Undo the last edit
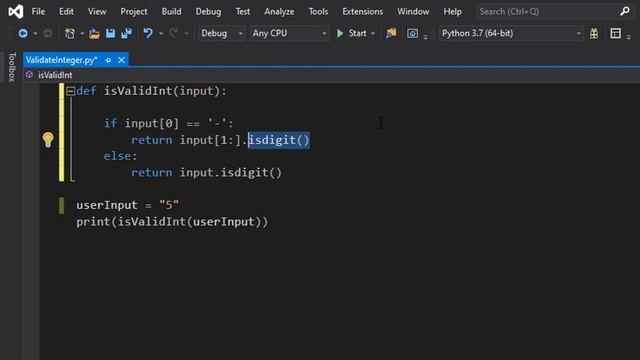This screenshot has width=640, height=360. tap(148, 33)
